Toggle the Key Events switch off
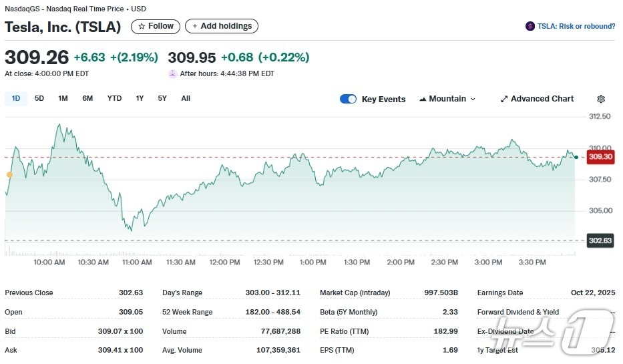This screenshot has width=623, height=364. (348, 99)
